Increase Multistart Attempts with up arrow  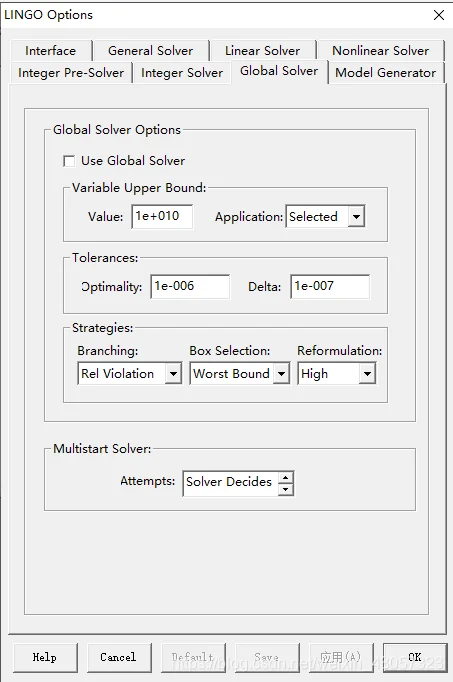click(285, 478)
